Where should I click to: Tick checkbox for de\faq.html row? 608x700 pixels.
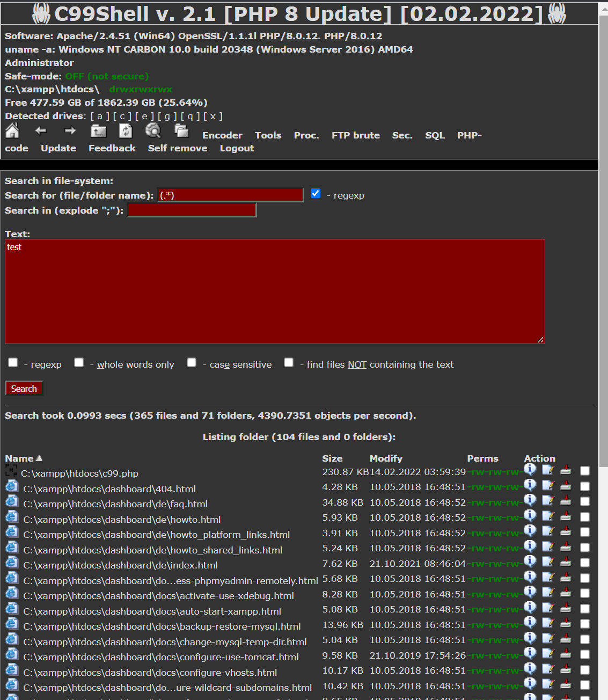[585, 501]
